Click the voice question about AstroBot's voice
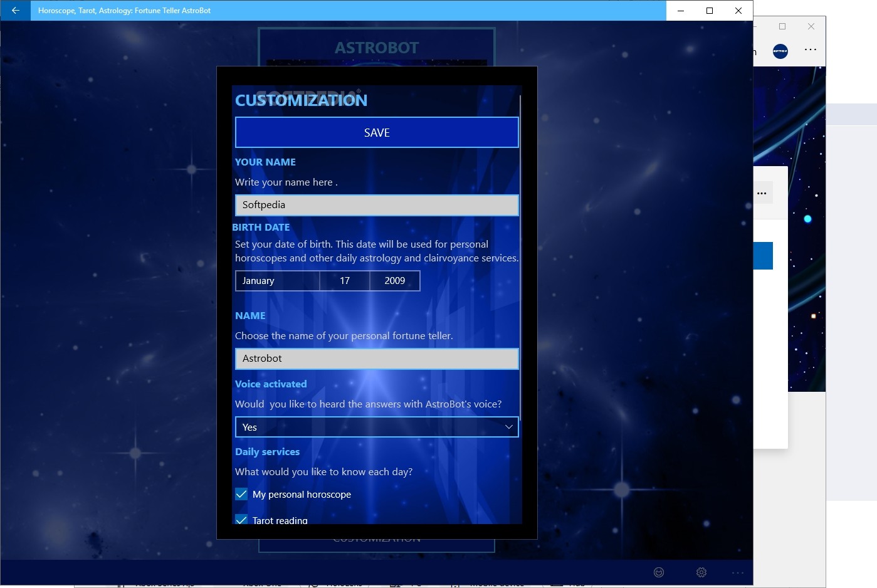The height and width of the screenshot is (588, 877). 369,404
